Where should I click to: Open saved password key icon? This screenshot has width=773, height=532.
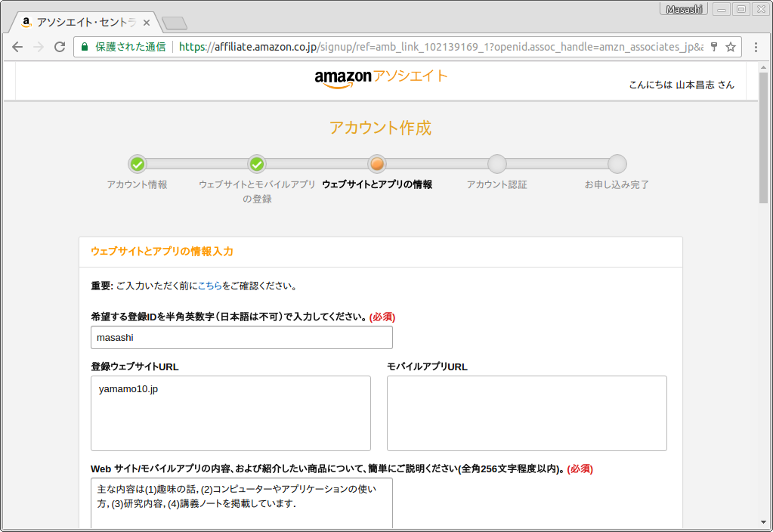pos(714,47)
